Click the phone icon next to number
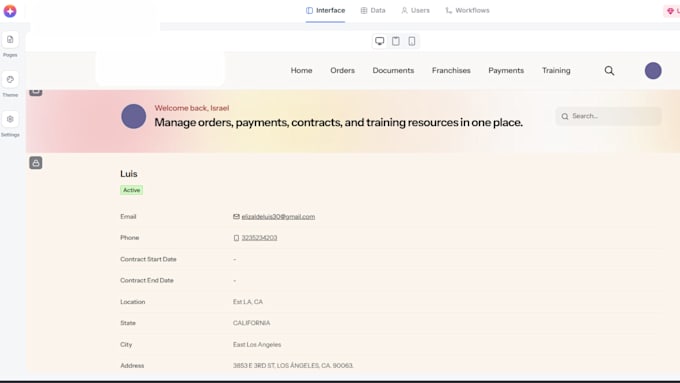This screenshot has width=680, height=383. pos(236,238)
